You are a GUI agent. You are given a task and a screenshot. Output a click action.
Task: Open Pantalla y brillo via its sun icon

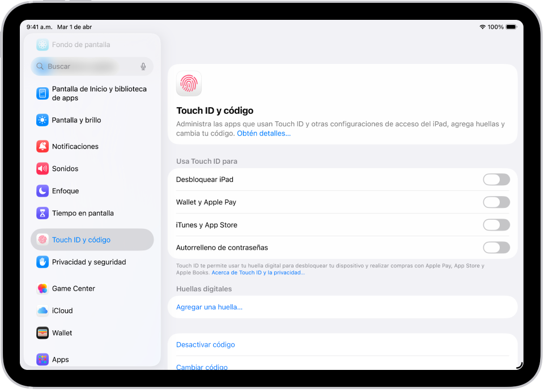pos(42,120)
